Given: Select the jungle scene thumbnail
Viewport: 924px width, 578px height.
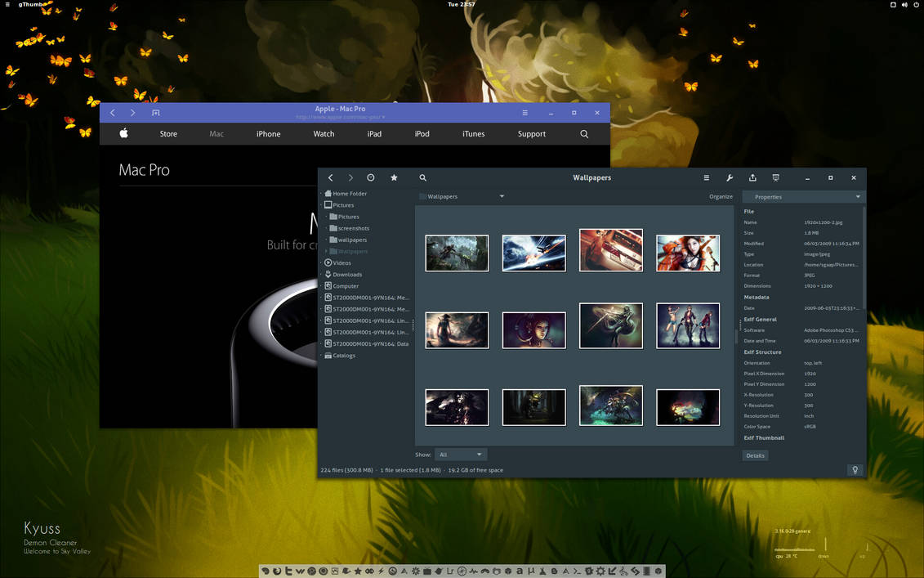Looking at the screenshot, I should [x=458, y=253].
